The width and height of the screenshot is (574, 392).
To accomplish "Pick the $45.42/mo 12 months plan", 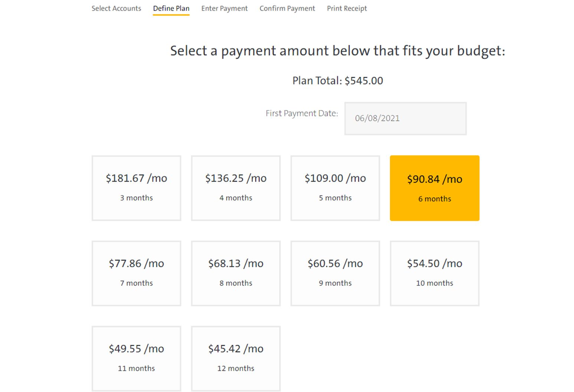I will 236,359.
